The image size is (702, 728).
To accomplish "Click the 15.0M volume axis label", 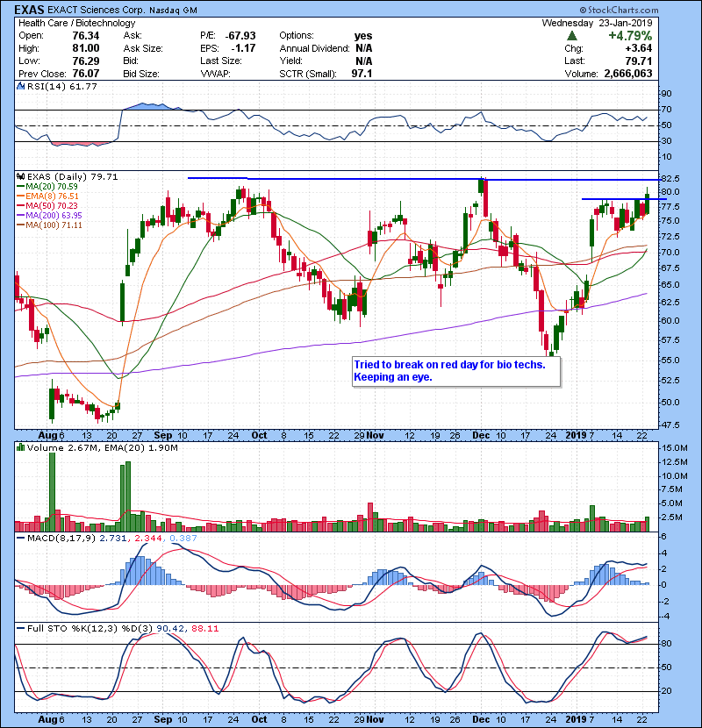I will [675, 448].
